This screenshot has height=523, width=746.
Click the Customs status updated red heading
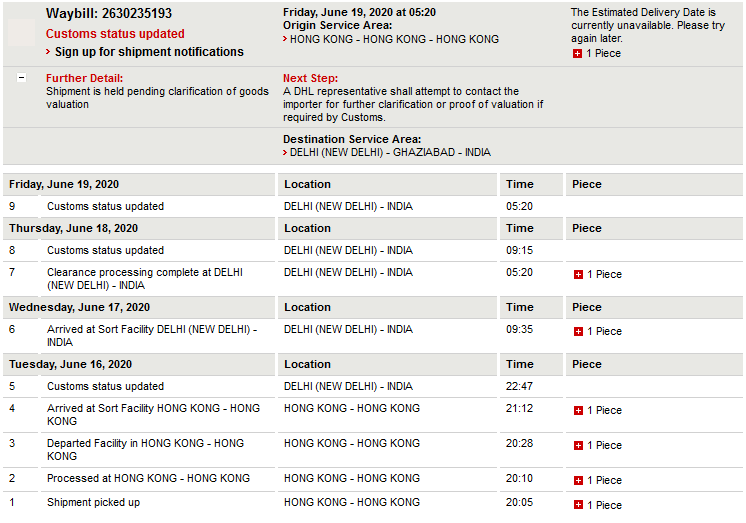115,34
